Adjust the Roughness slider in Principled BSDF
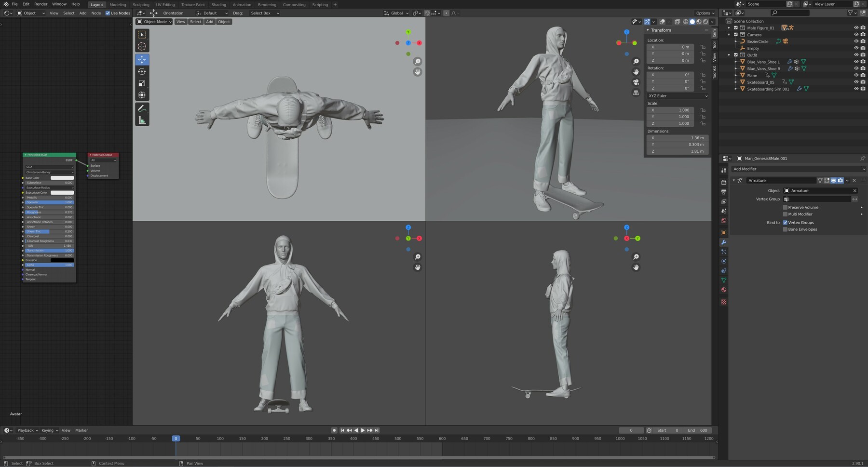 (49, 212)
